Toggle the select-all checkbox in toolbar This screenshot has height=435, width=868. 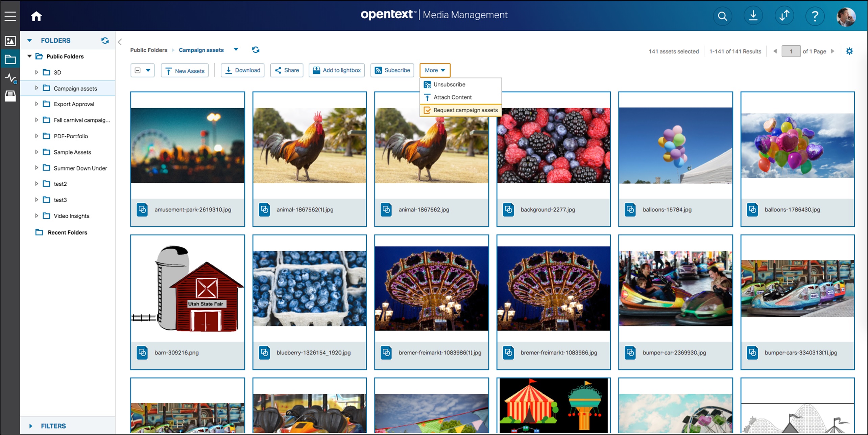pos(138,70)
